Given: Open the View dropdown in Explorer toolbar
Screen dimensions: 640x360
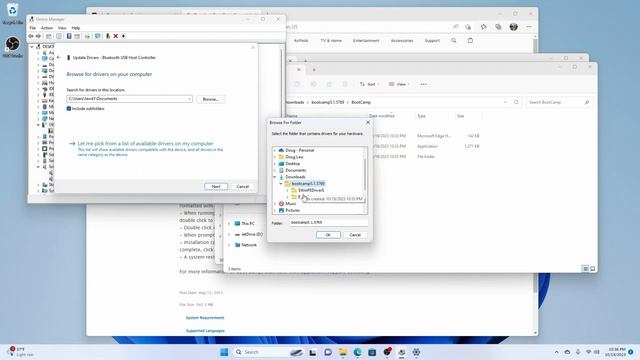Looking at the screenshot, I should click(x=399, y=84).
